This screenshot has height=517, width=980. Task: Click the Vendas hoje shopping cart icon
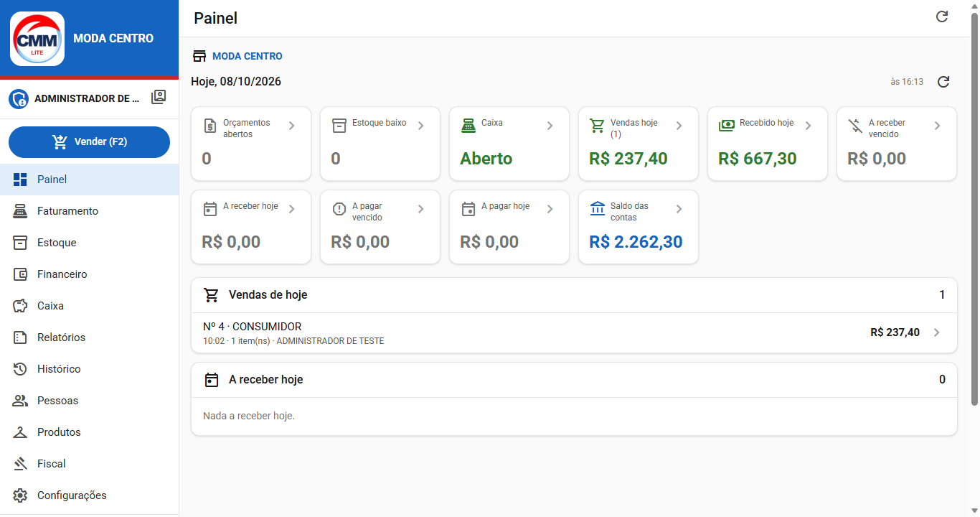coord(597,126)
